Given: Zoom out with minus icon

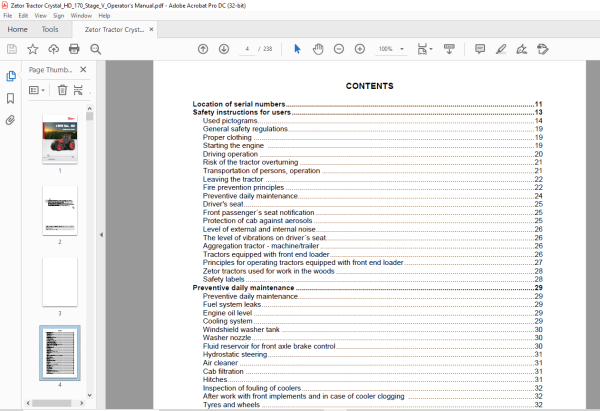Looking at the screenshot, I should coord(339,49).
